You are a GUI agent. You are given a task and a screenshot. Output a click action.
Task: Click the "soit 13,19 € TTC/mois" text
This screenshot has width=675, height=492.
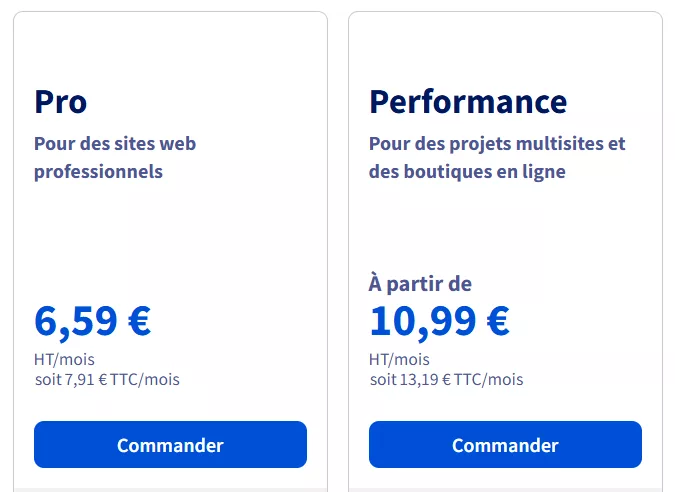click(x=446, y=379)
